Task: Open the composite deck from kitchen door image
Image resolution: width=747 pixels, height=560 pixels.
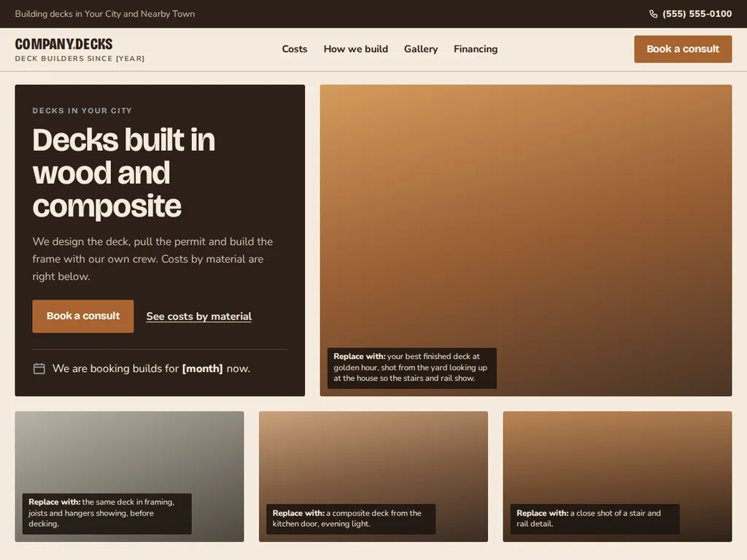Action: [373, 477]
